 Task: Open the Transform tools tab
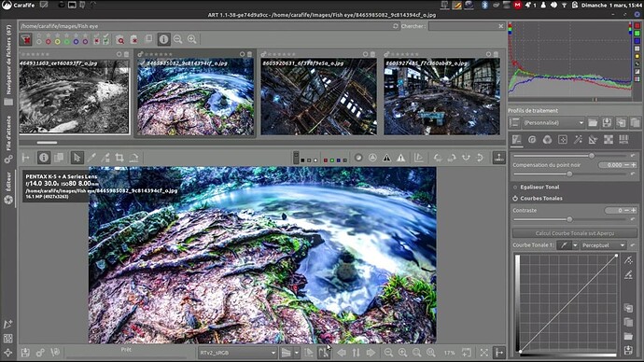click(x=593, y=140)
